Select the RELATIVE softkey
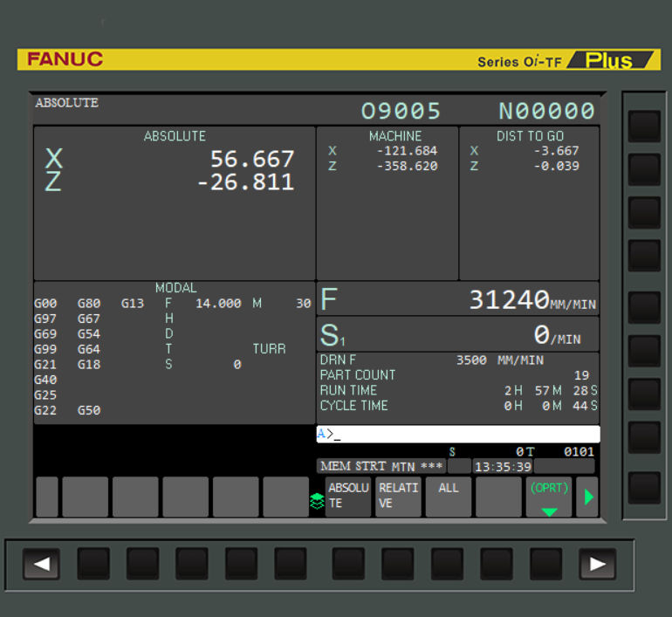This screenshot has height=617, width=672. (398, 497)
